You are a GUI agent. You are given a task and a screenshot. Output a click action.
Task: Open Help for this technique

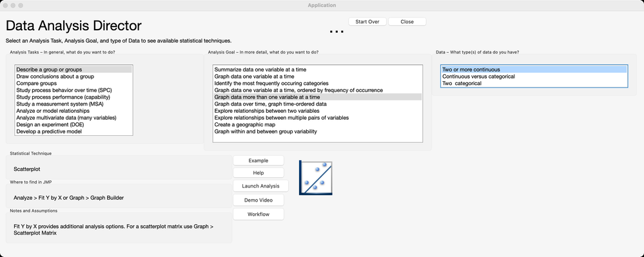pos(259,173)
